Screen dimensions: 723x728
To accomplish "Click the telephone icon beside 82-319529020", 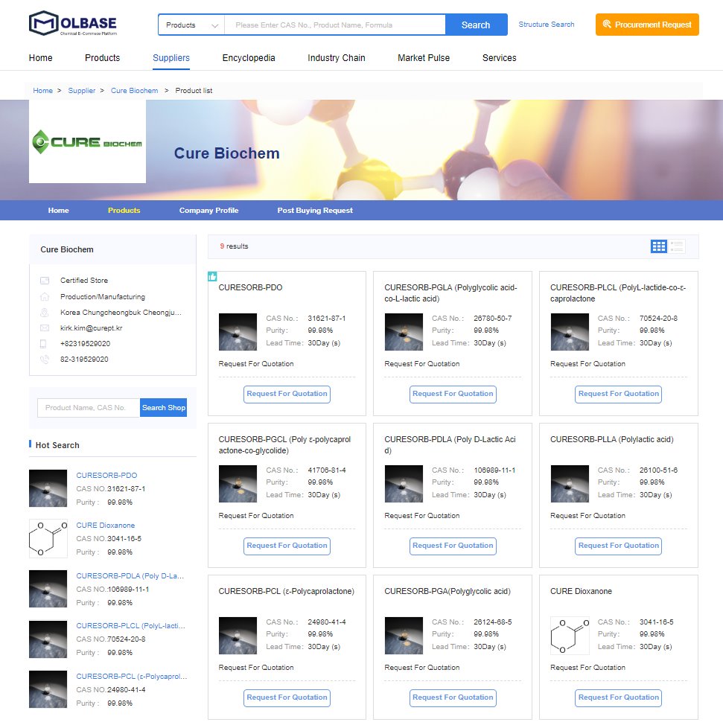I will coord(45,360).
